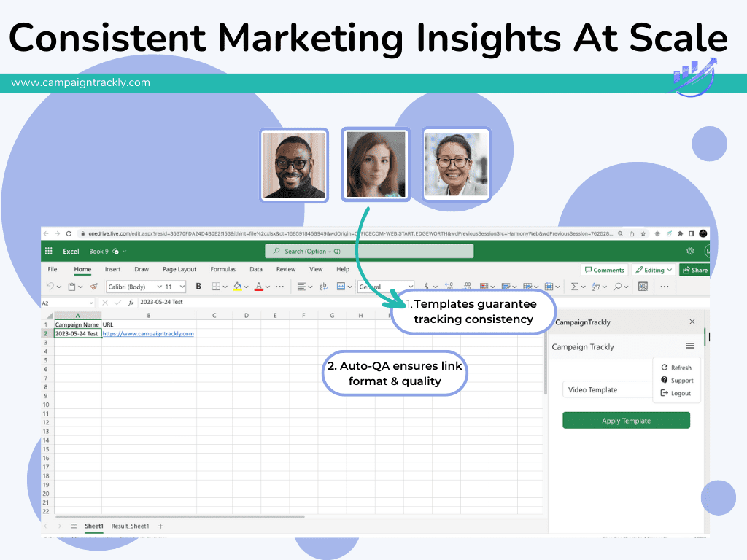Screen dimensions: 747x560
Task: Open the Excel app launcher grid
Action: [49, 251]
